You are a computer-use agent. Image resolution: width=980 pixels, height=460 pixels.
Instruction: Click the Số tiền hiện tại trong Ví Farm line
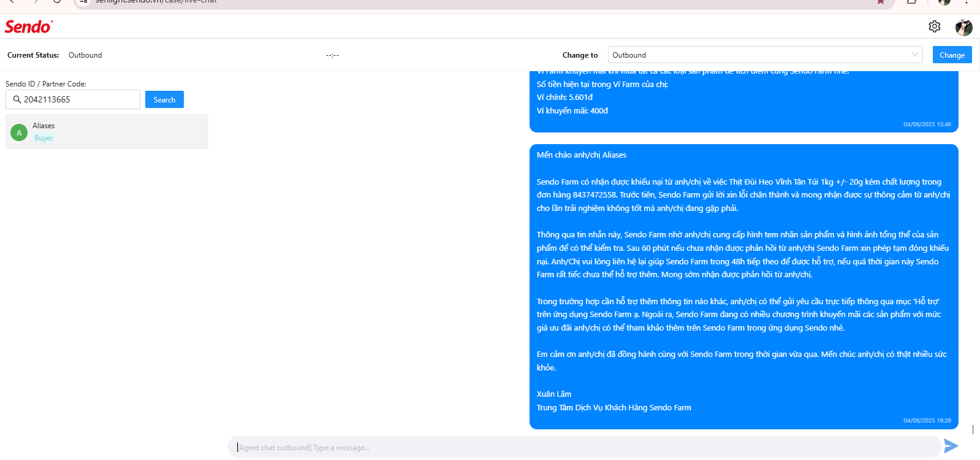(x=602, y=85)
